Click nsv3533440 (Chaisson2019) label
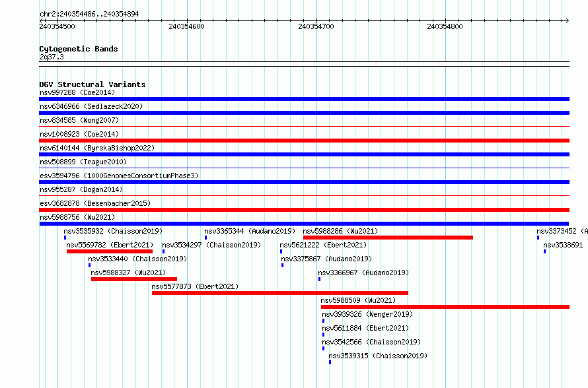The height and width of the screenshot is (388, 588). pyautogui.click(x=137, y=259)
